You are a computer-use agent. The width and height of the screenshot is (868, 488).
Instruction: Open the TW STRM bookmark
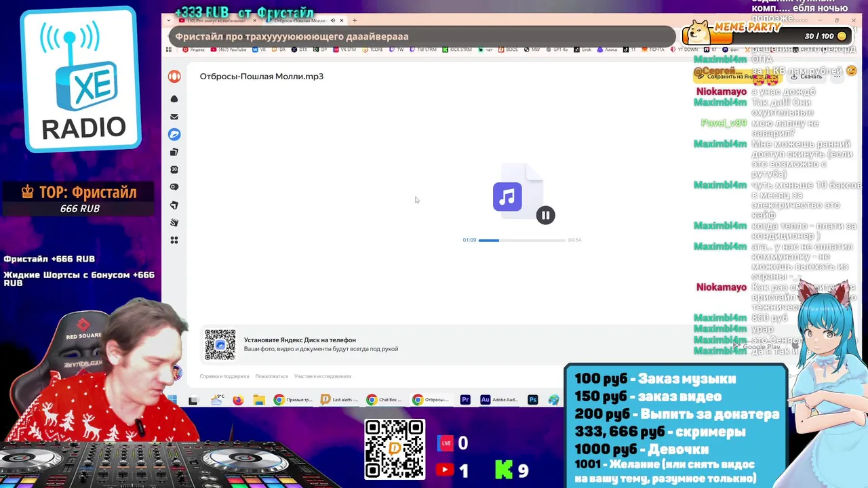click(x=422, y=49)
